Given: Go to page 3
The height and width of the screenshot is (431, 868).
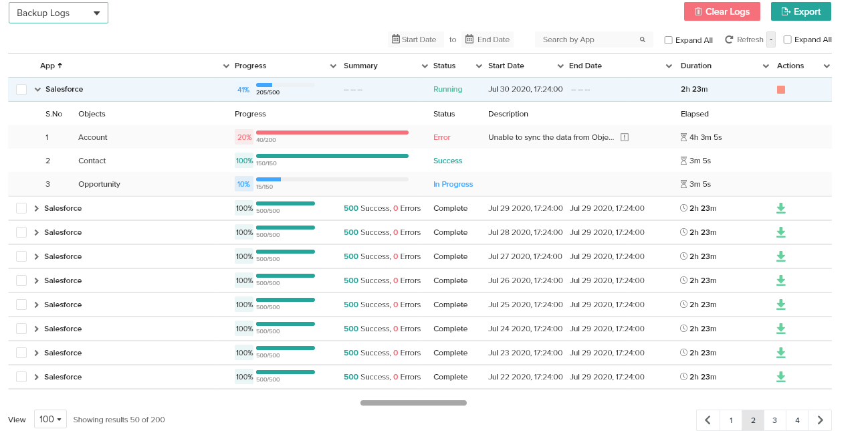Looking at the screenshot, I should [x=774, y=420].
